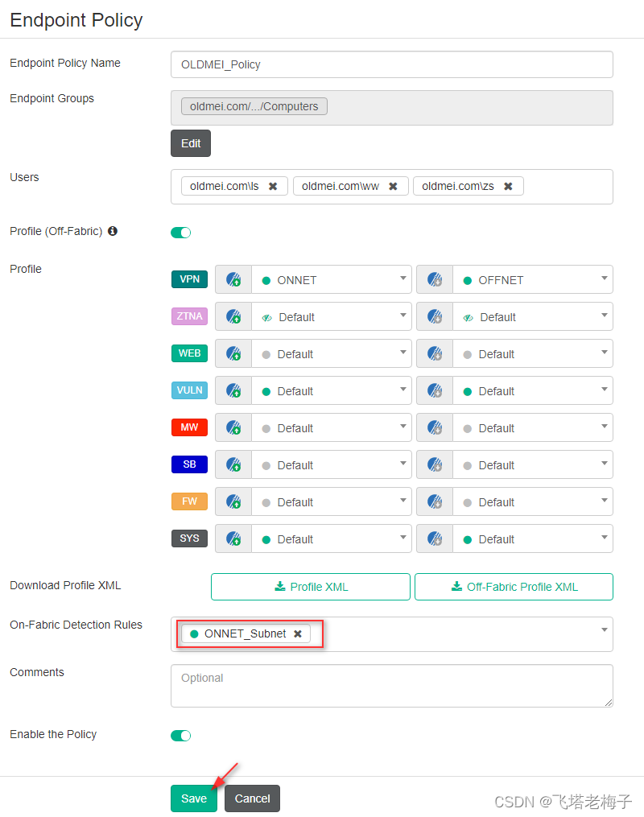Add on-fabric VPN profile icon
The width and height of the screenshot is (644, 817).
click(x=233, y=280)
